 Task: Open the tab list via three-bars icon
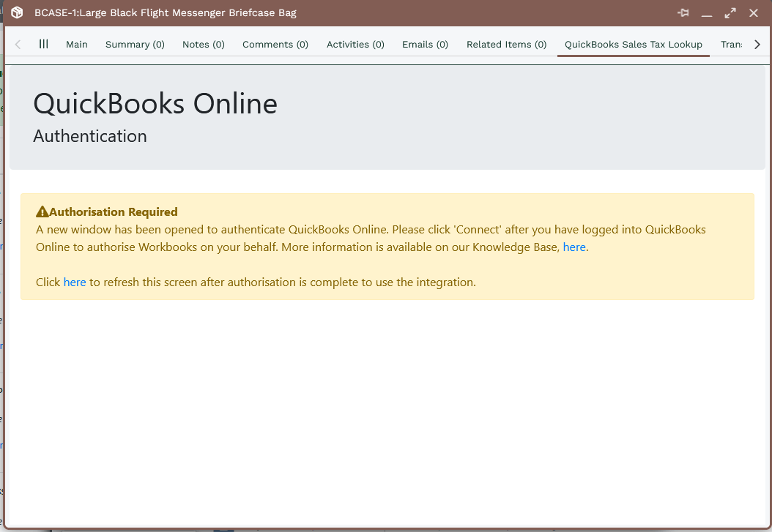[44, 44]
